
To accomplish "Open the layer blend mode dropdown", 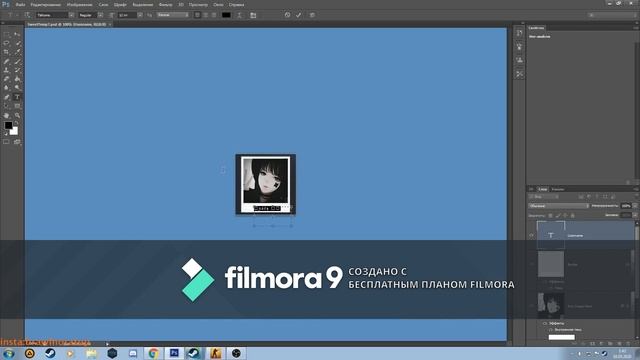I will point(558,206).
